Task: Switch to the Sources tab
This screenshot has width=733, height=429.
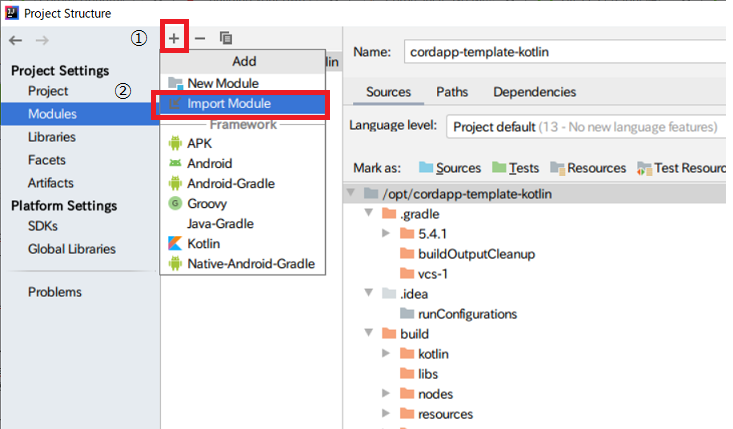Action: (388, 92)
